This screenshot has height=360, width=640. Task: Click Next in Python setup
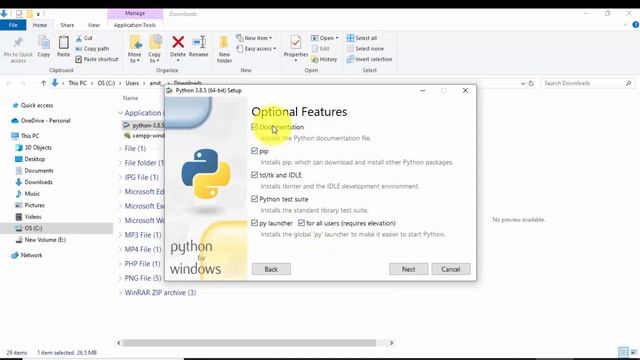(409, 269)
